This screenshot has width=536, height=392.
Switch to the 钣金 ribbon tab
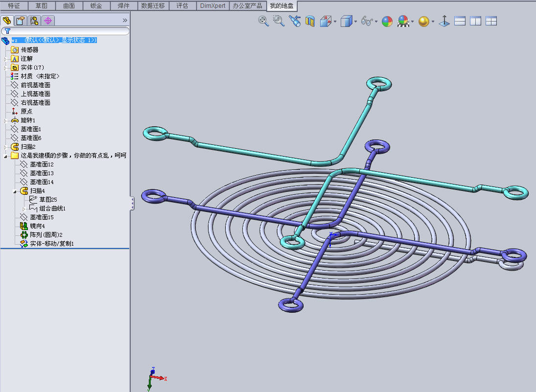[97, 6]
